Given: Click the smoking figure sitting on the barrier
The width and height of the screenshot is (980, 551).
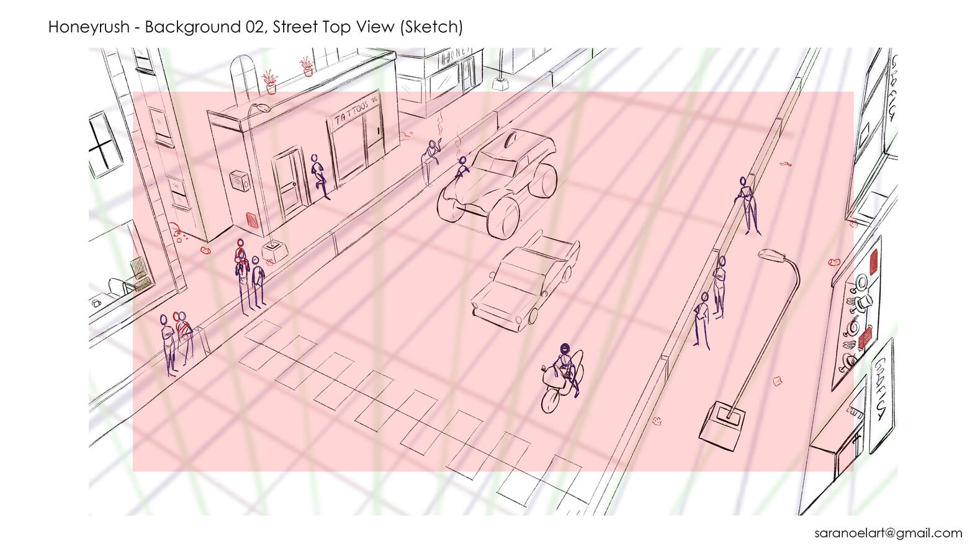Looking at the screenshot, I should [432, 155].
